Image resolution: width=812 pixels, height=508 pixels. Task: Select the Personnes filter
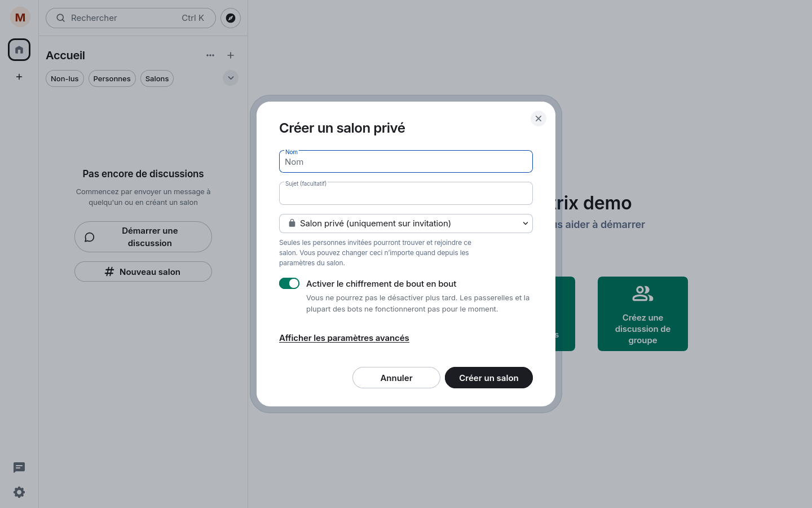click(112, 78)
